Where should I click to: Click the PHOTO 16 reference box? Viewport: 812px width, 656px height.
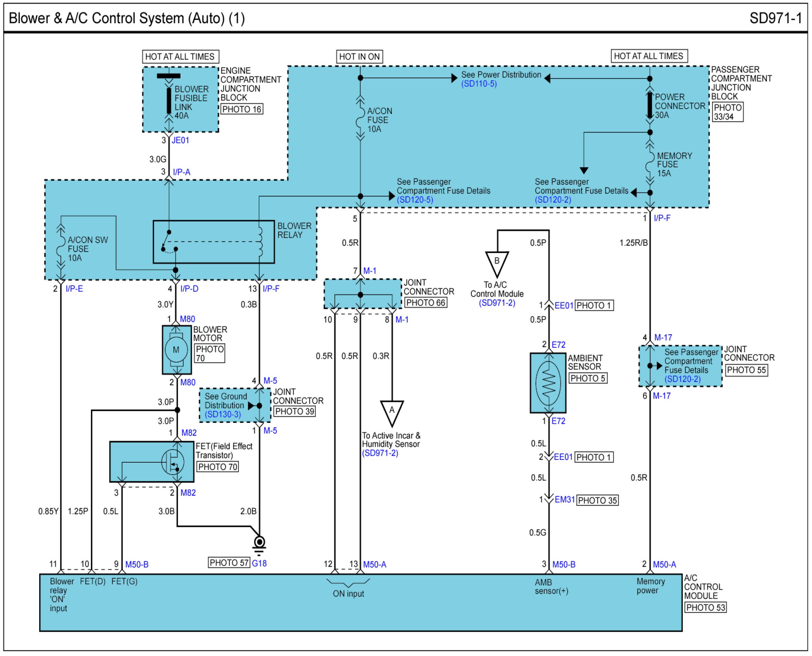pos(242,109)
